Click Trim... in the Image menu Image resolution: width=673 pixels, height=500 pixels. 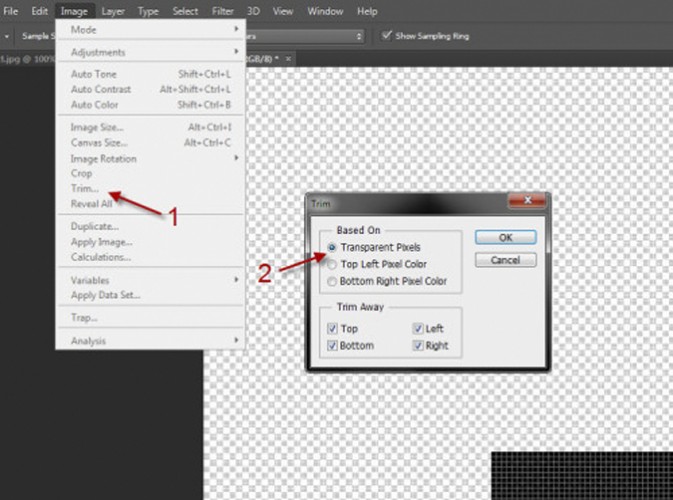pos(84,188)
